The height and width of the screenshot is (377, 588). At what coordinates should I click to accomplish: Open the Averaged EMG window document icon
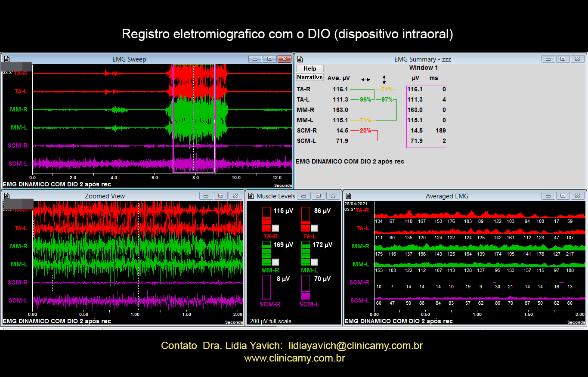click(348, 196)
